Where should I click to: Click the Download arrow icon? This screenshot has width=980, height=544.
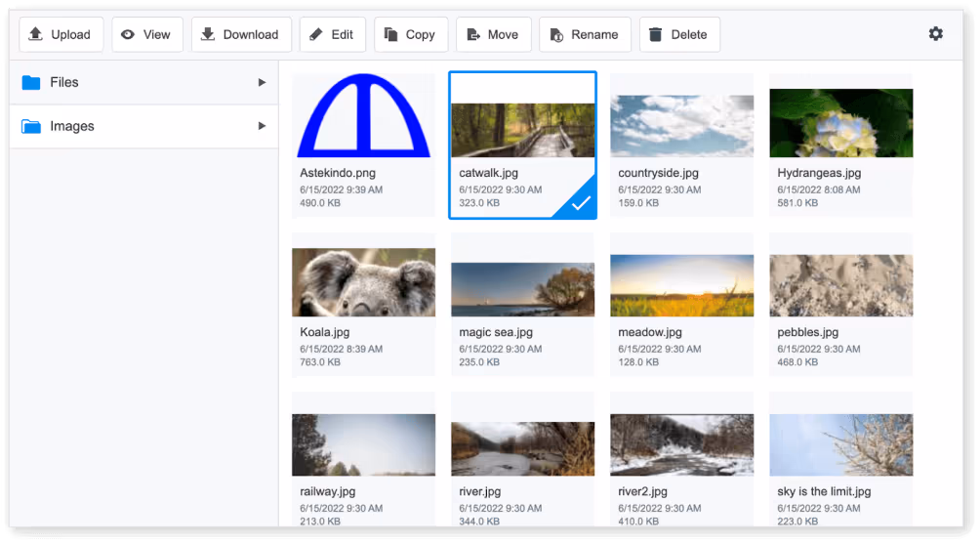click(x=208, y=34)
